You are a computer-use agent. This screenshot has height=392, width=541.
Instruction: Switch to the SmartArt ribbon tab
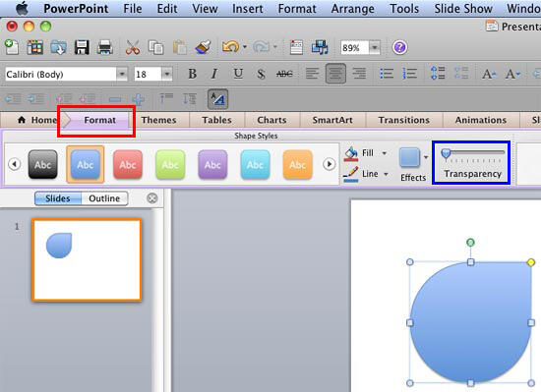pos(332,120)
